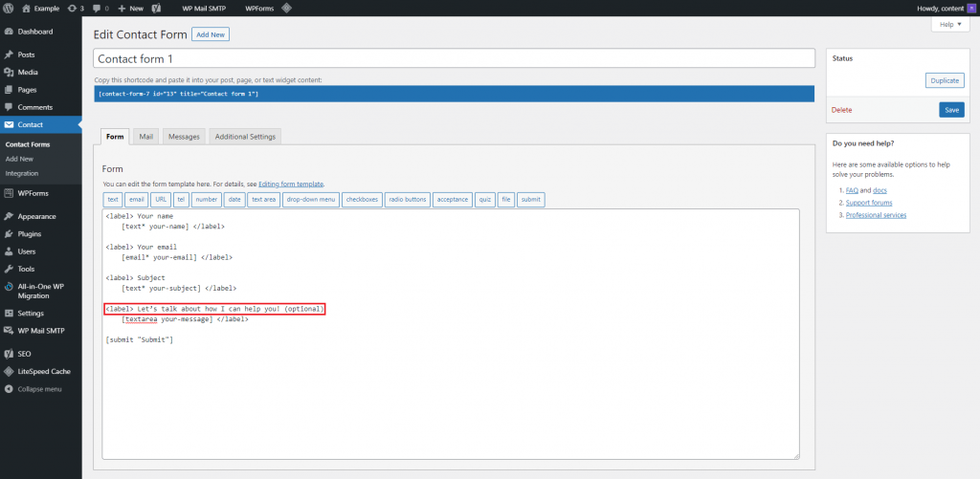Click the blue Save button
980x479 pixels.
[x=951, y=110]
